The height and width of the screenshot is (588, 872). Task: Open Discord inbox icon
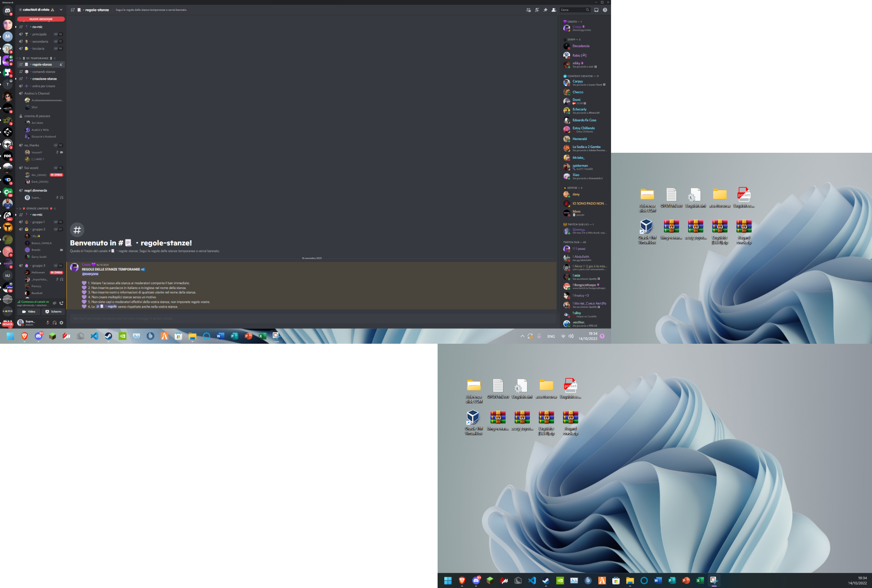pyautogui.click(x=596, y=10)
